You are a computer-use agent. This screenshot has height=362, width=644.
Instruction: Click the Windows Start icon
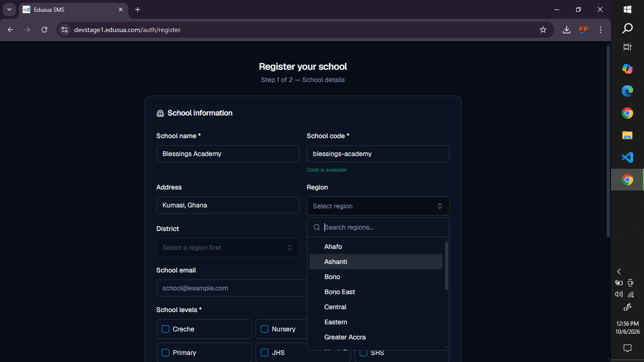coord(627,9)
